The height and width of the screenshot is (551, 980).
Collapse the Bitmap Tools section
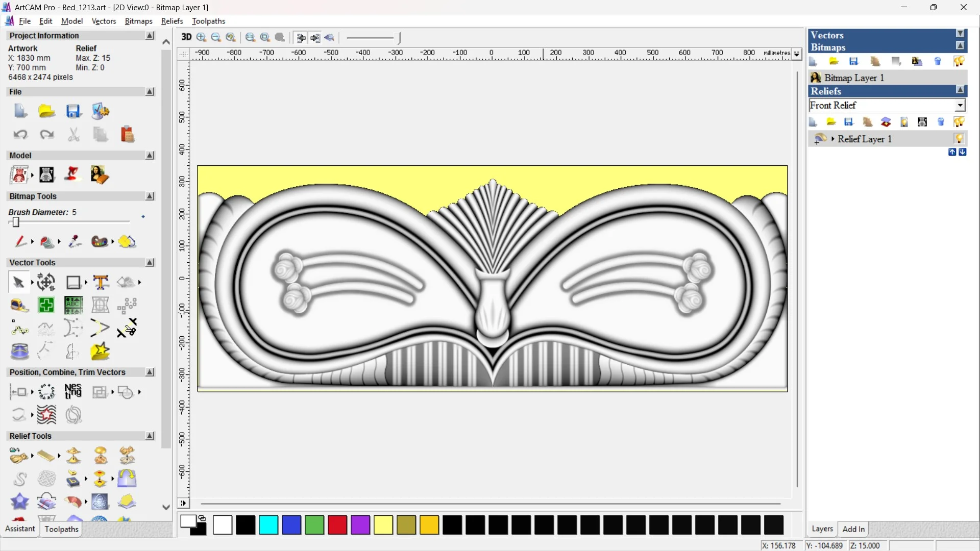click(150, 196)
